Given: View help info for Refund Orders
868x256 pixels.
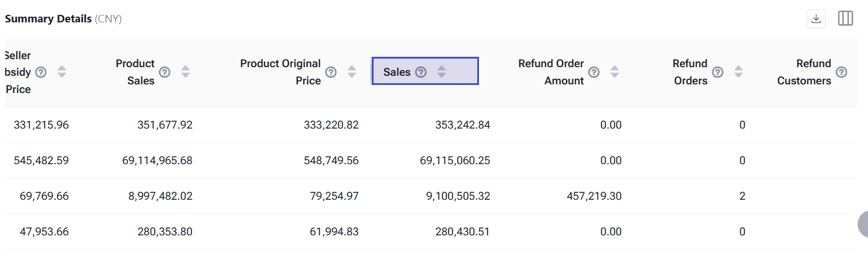Looking at the screenshot, I should (x=717, y=72).
